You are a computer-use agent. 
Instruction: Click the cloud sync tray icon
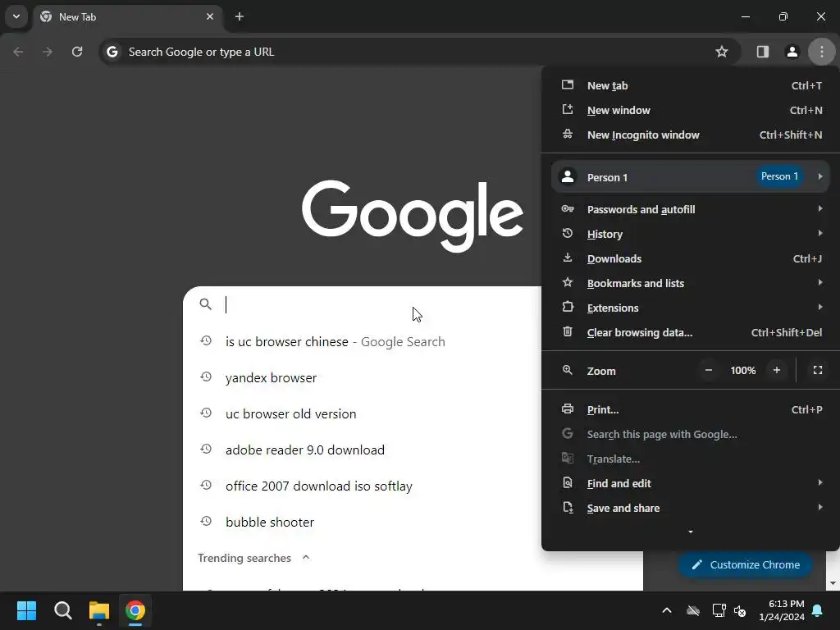pos(692,610)
